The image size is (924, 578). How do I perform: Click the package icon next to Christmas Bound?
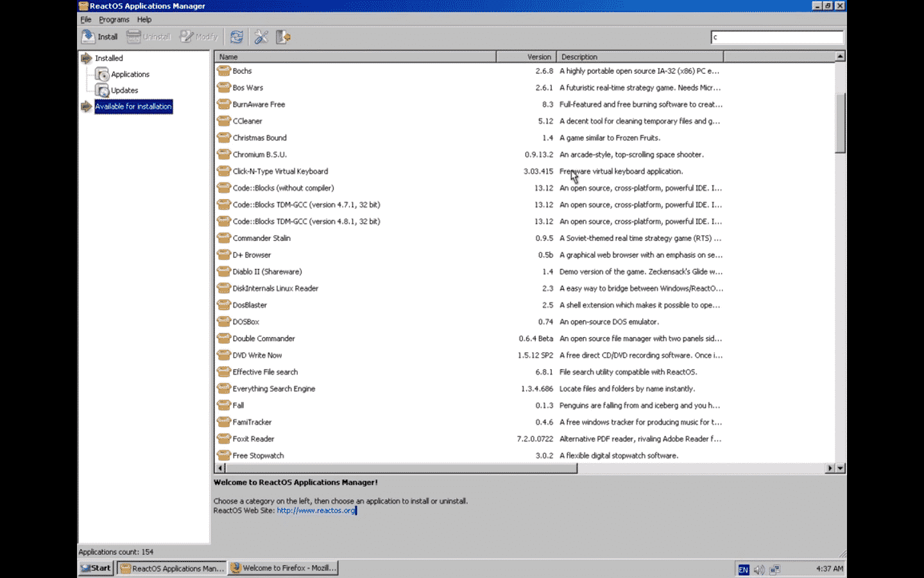click(x=223, y=137)
